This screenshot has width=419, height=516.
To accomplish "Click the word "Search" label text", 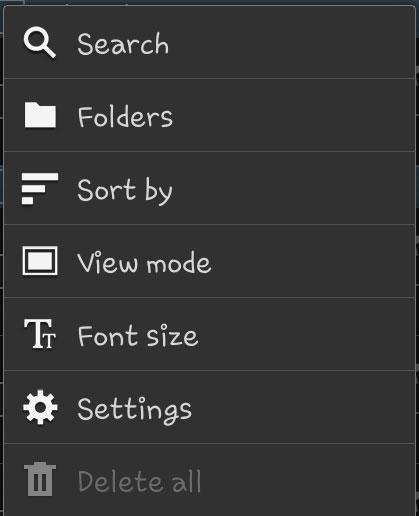I will click(123, 44).
